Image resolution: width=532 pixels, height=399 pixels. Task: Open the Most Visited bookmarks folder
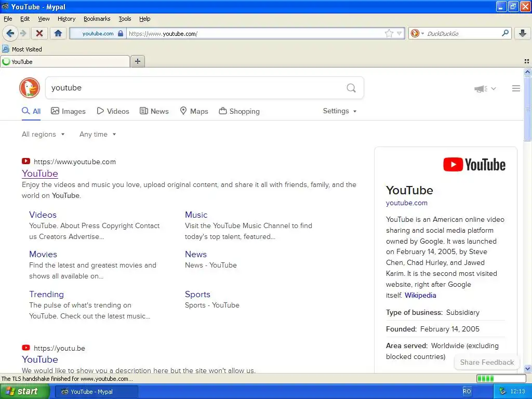pyautogui.click(x=22, y=49)
